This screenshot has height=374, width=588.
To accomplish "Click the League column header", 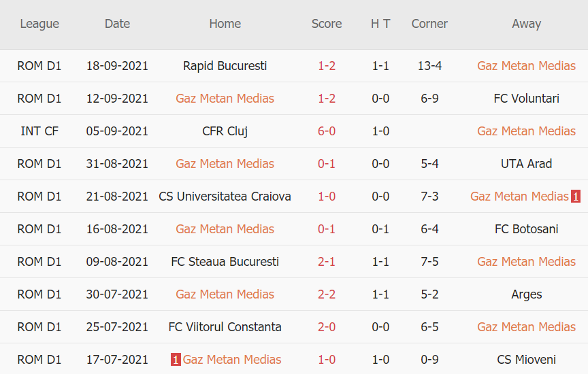I will (x=39, y=24).
